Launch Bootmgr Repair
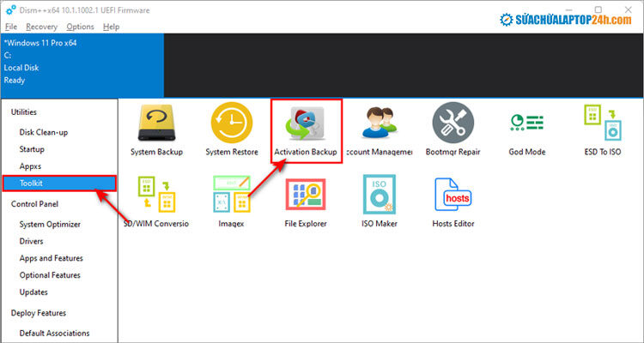644x343 pixels. point(453,129)
